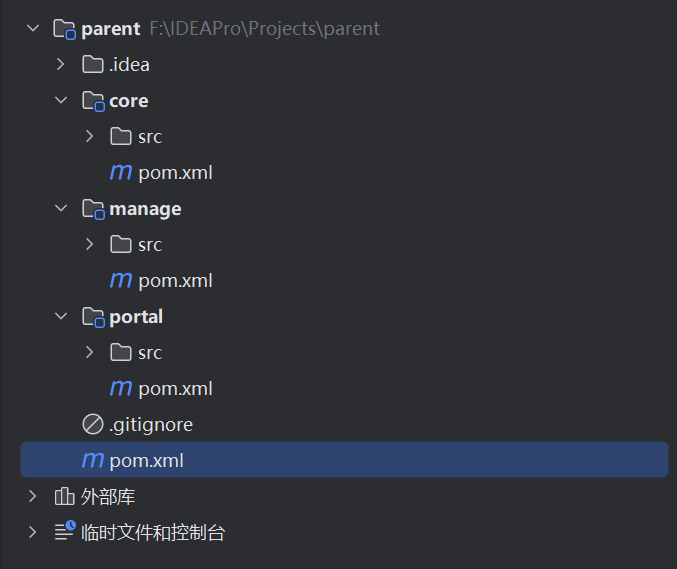Click the manage module folder icon
Viewport: 677px width, 569px height.
point(93,209)
